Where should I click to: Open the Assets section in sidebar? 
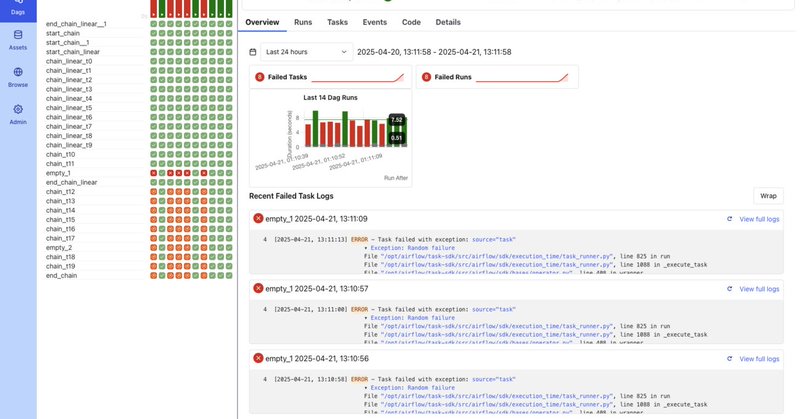click(18, 40)
